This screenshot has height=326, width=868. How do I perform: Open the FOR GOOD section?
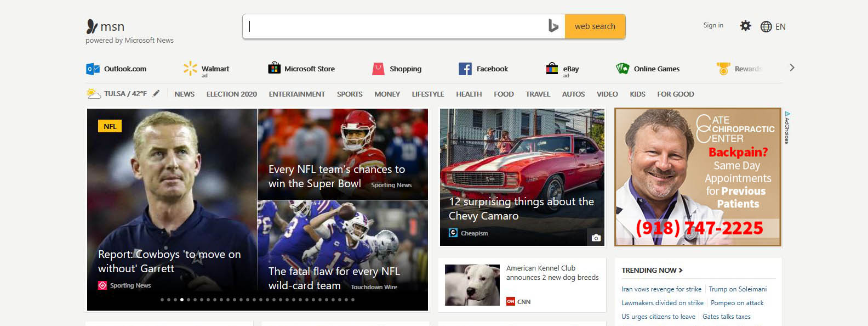coord(676,94)
